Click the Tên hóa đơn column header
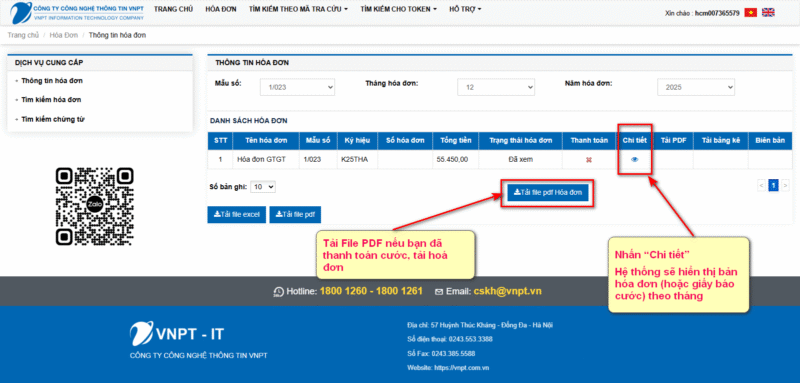Viewport: 800px width, 383px height. 266,141
